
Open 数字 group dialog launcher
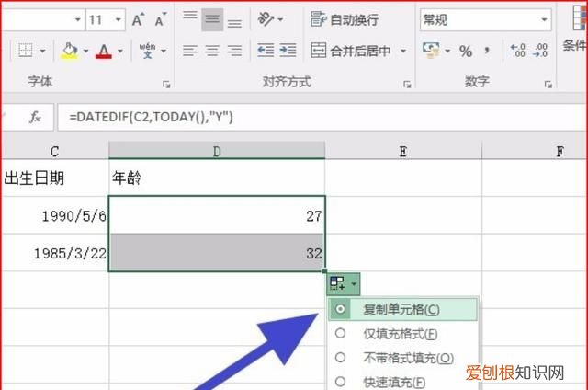548,85
